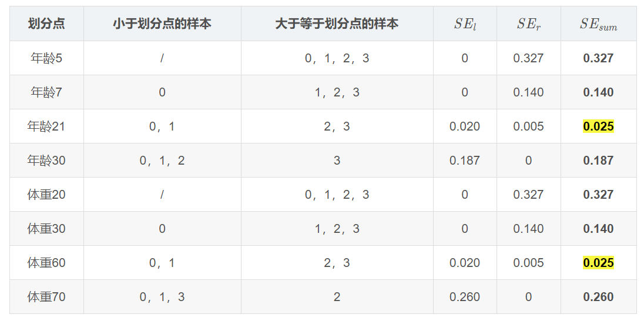Click the 年龄30 row label
644x324 pixels.
tap(46, 161)
